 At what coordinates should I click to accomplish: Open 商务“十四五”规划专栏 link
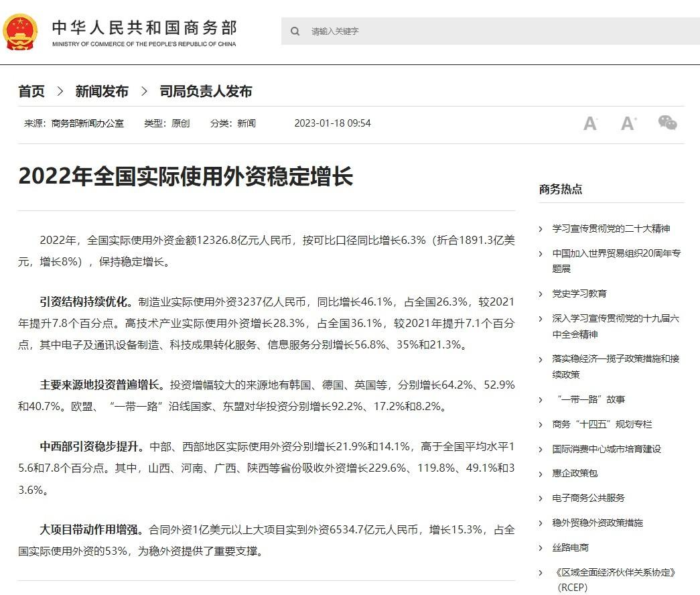(x=602, y=424)
